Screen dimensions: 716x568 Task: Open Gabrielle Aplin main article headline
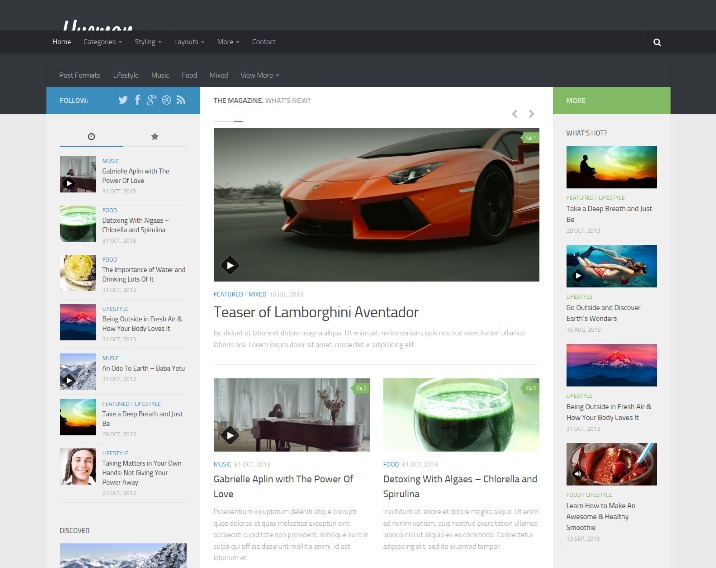(x=284, y=486)
